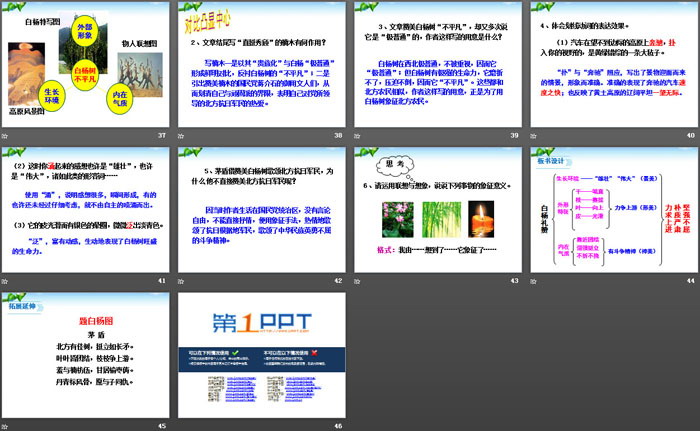
Task: Click slide number 40 label
Action: (x=691, y=135)
